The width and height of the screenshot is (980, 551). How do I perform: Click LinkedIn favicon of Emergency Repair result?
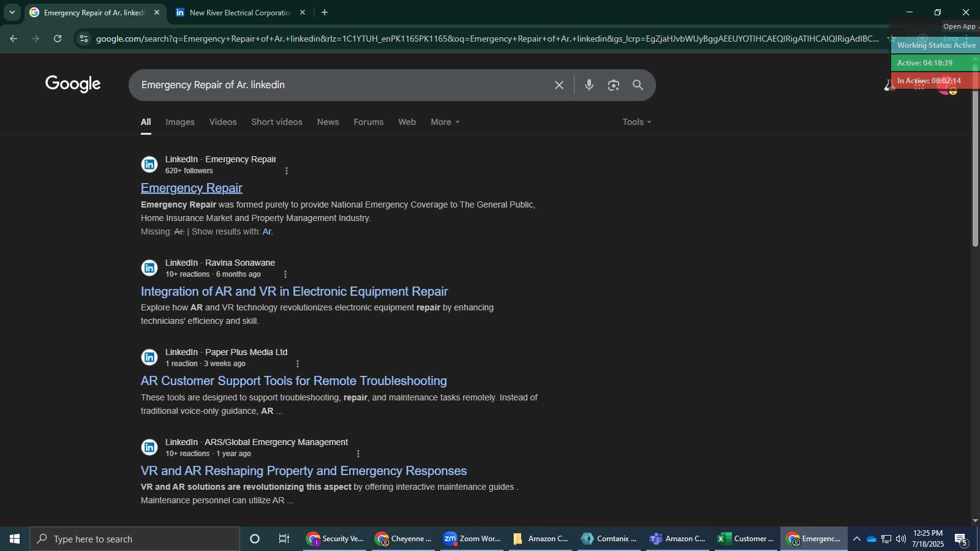pos(149,164)
